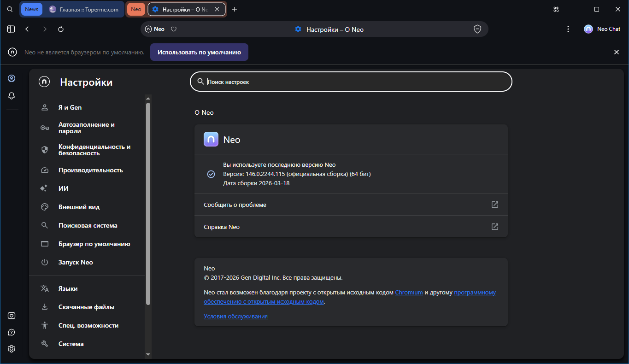
Task: Toggle the sidebar panel icon
Action: (x=11, y=29)
